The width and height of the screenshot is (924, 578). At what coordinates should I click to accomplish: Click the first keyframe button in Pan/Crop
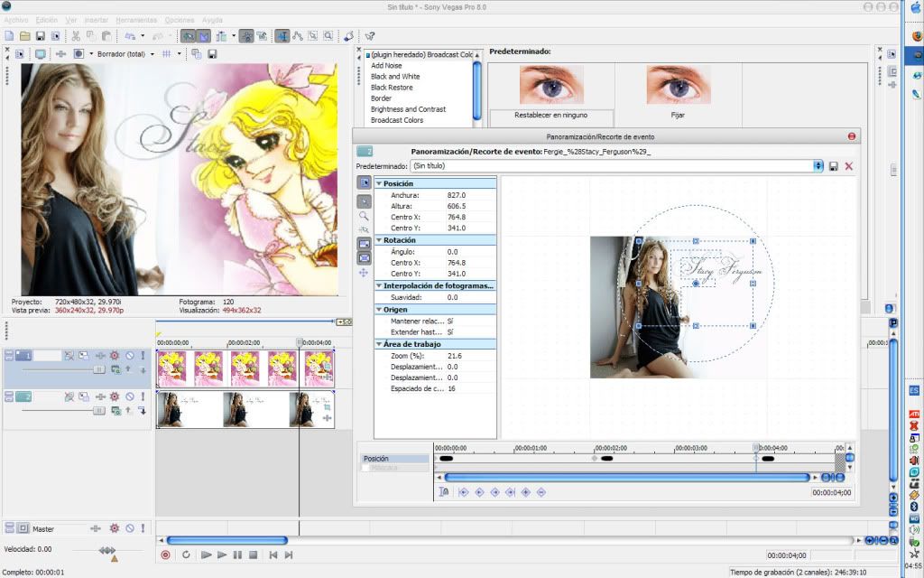(x=463, y=492)
